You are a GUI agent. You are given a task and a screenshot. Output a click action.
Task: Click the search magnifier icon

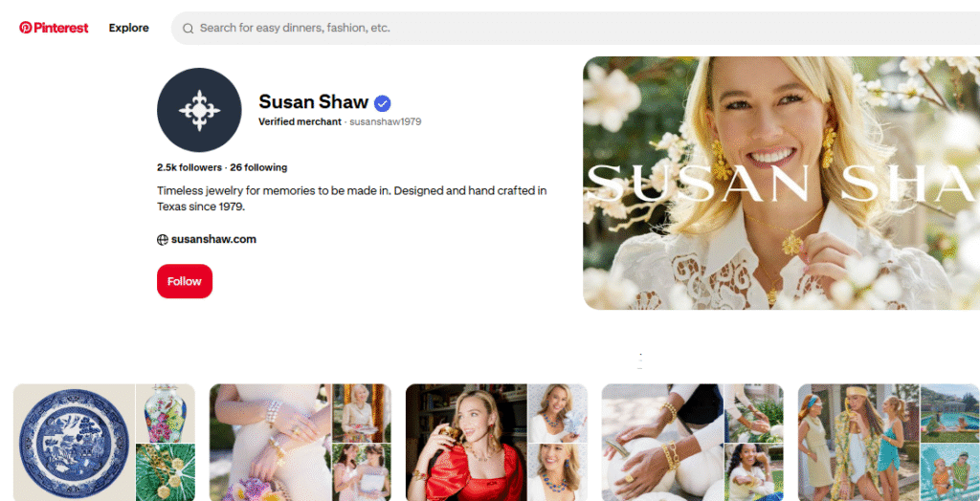[x=188, y=28]
